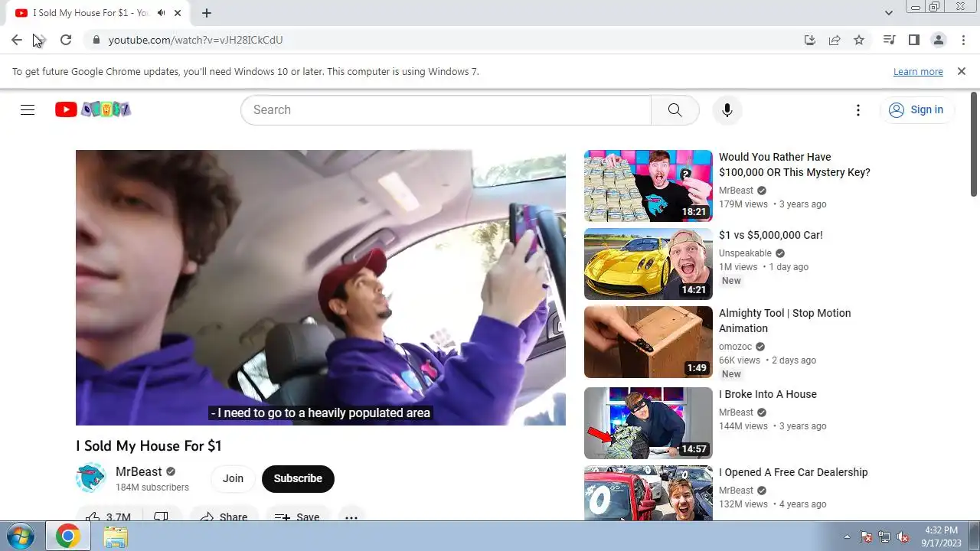This screenshot has width=980, height=551.
Task: Click title $1 vs $5,000,000 Car!
Action: pos(771,235)
